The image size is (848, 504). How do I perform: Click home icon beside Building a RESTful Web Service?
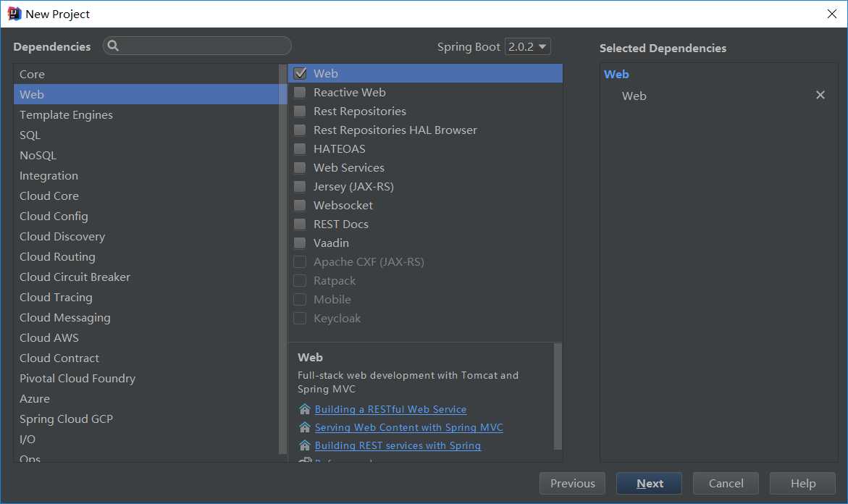(305, 409)
